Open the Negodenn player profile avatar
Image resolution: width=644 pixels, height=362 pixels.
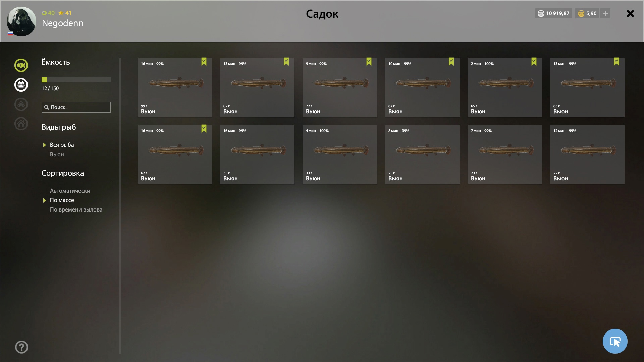coord(21,21)
